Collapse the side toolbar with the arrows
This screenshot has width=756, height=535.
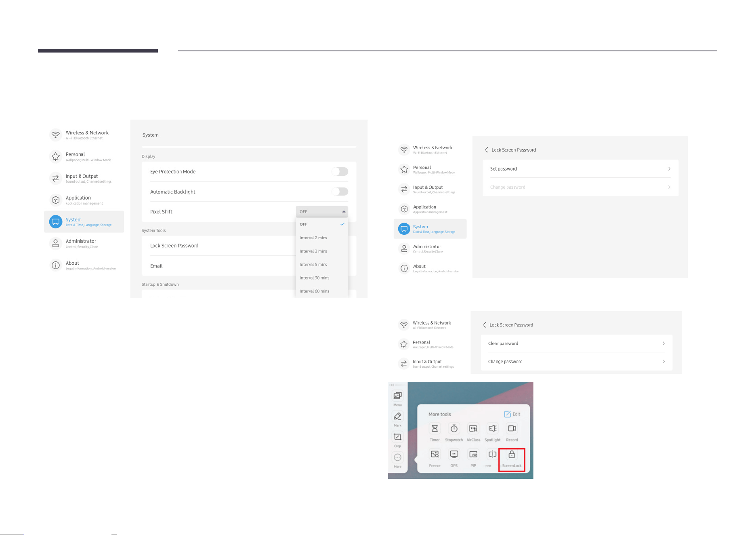tap(392, 385)
